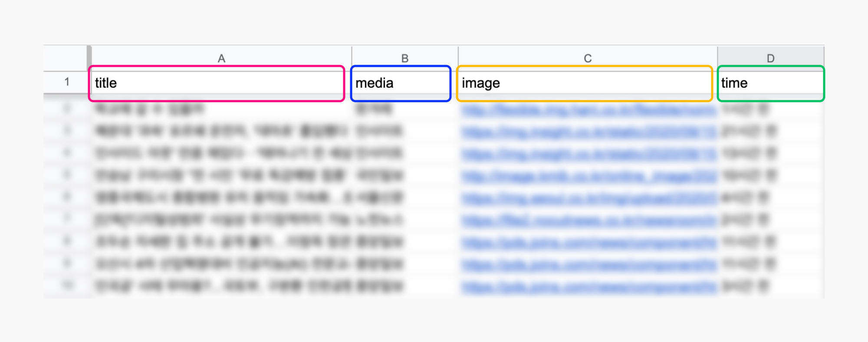This screenshot has height=342, width=868.
Task: Open the hani.co.kr image link in row 2
Action: tap(589, 110)
